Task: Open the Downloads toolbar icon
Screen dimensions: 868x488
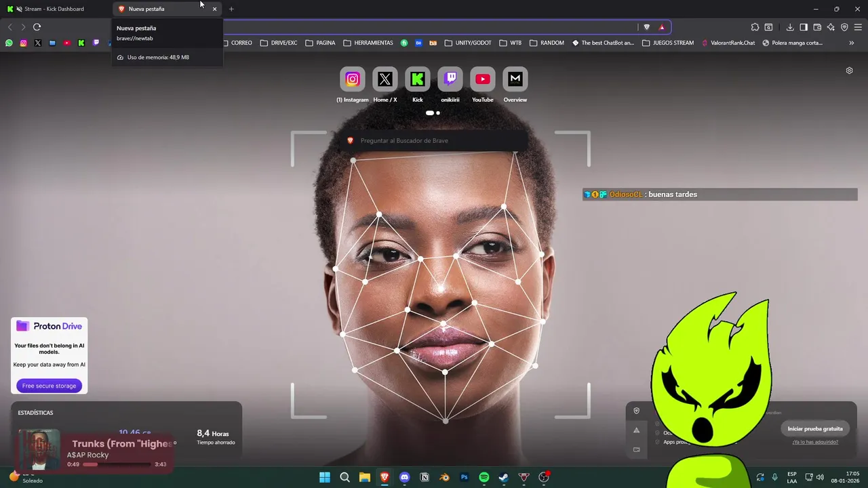Action: point(790,27)
